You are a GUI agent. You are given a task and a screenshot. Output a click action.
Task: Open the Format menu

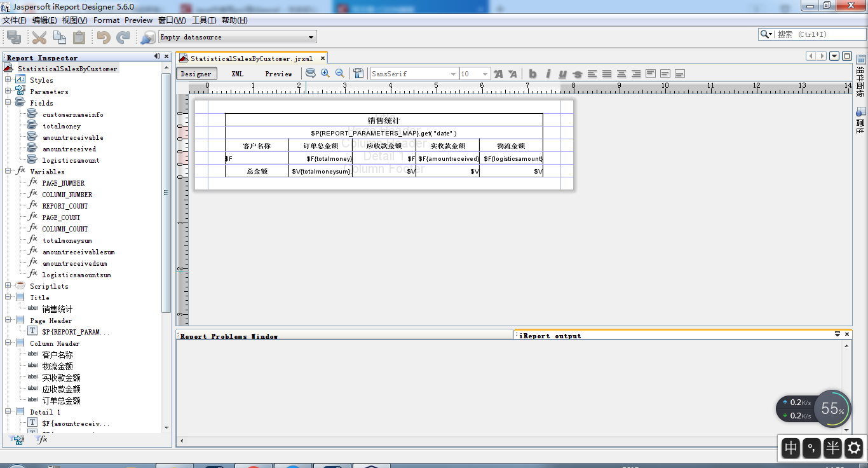coord(105,20)
